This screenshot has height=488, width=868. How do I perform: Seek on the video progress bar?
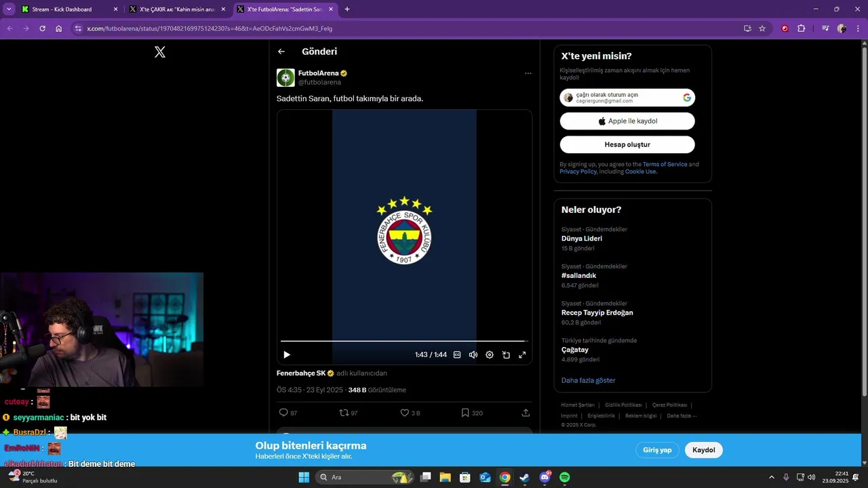coord(404,341)
